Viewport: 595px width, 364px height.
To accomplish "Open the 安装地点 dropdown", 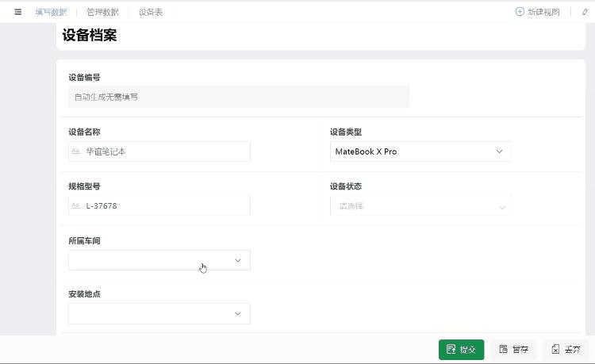I will pyautogui.click(x=159, y=313).
